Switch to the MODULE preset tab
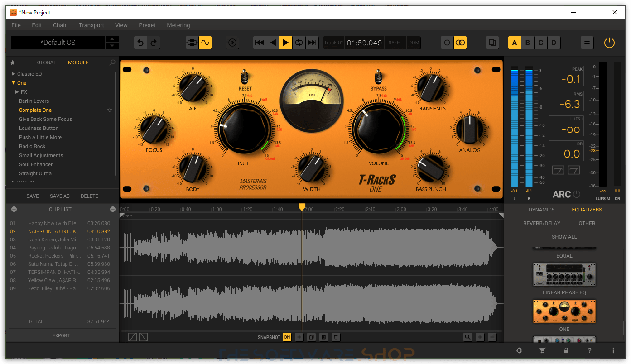 (x=78, y=62)
